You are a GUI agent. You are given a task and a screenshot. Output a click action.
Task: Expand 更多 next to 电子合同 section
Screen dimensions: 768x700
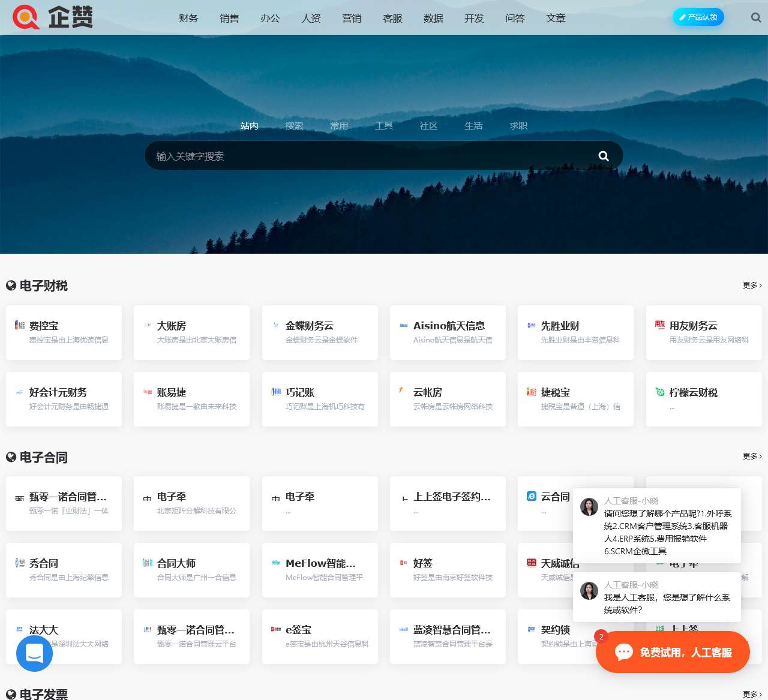click(x=751, y=456)
